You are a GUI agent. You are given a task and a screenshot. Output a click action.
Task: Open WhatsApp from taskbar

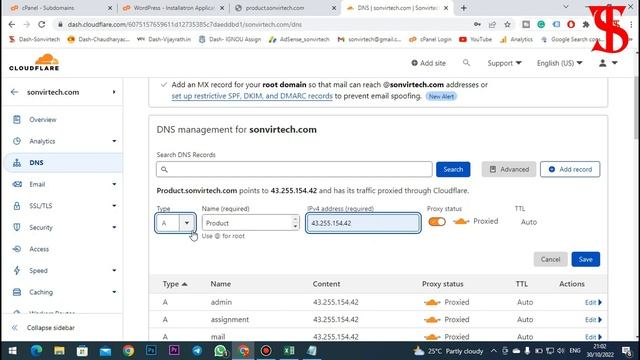220,351
